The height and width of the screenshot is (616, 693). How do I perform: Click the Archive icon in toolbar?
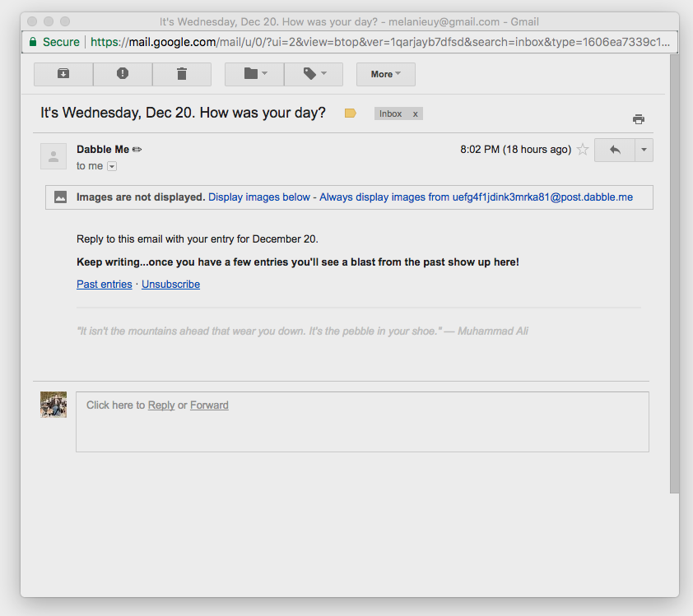pyautogui.click(x=63, y=74)
